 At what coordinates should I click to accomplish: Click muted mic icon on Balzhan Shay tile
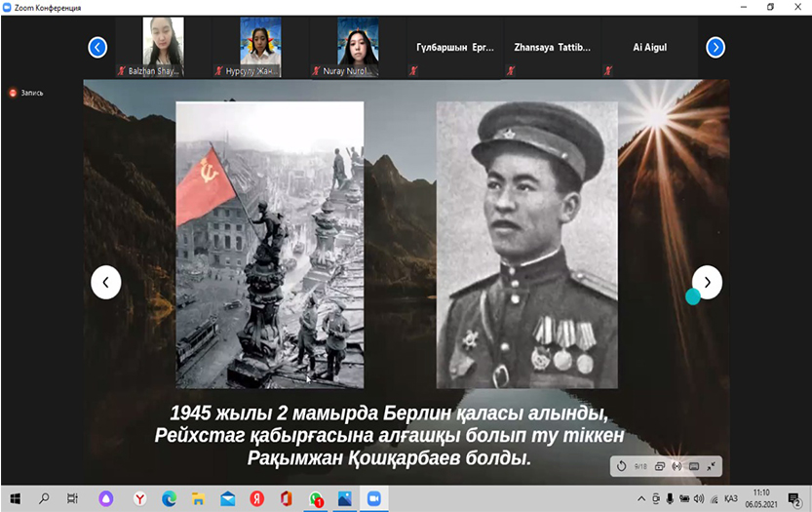[122, 70]
